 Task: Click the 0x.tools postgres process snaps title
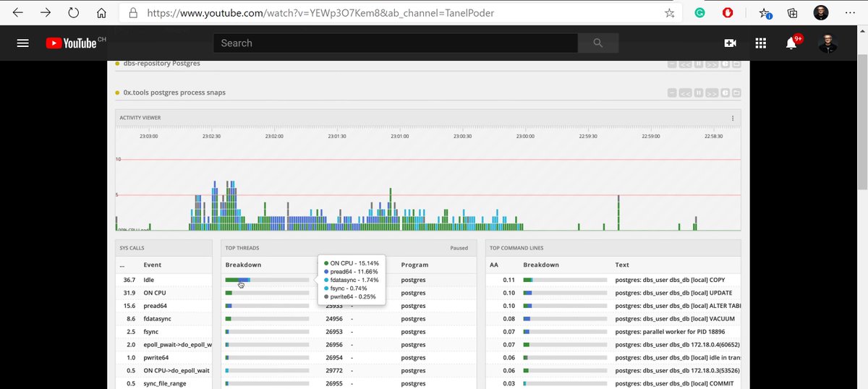point(174,93)
